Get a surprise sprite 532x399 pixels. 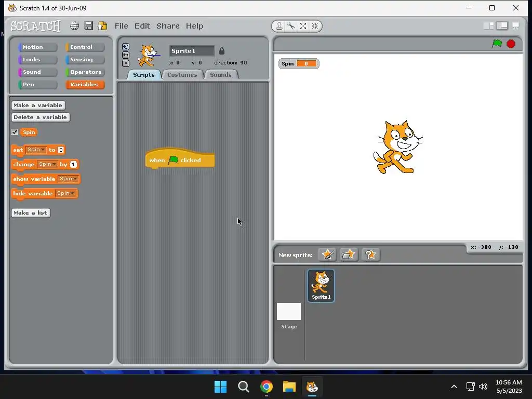(370, 255)
